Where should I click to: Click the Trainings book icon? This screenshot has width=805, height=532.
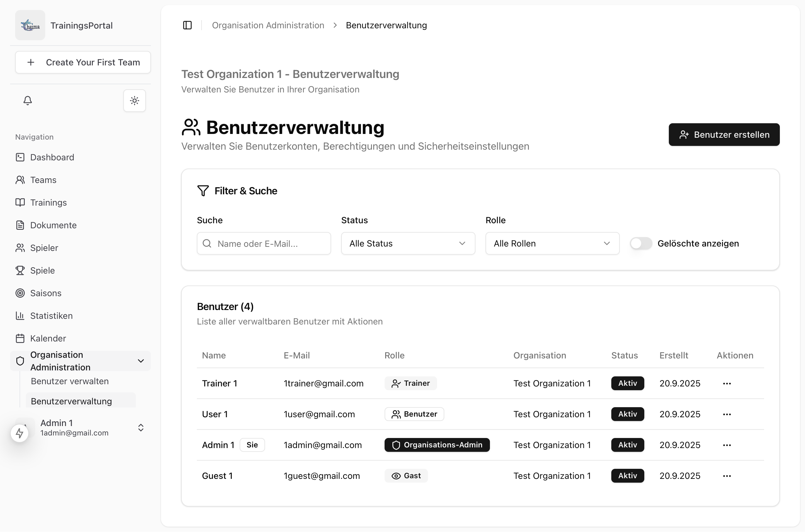click(x=20, y=202)
